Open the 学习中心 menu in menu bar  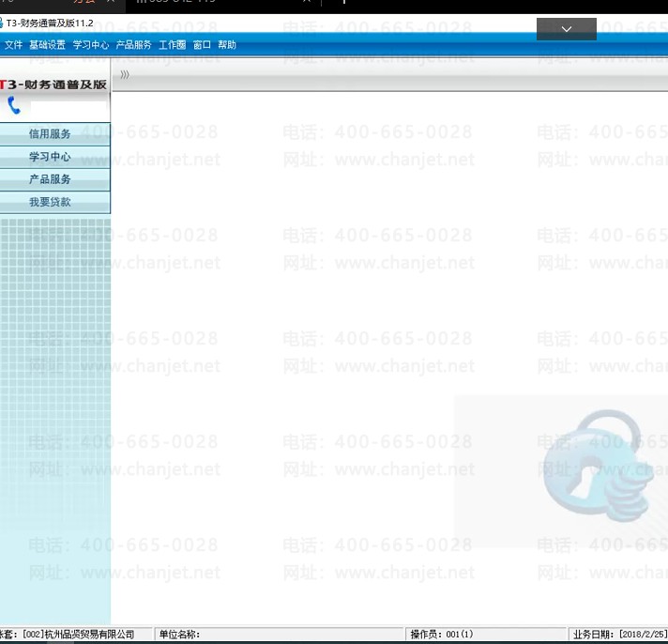91,45
